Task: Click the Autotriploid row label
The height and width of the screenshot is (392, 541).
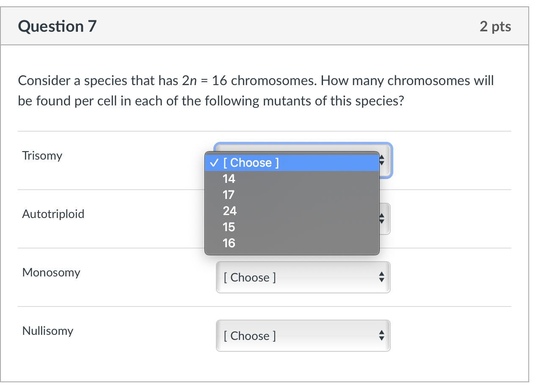Action: tap(52, 214)
